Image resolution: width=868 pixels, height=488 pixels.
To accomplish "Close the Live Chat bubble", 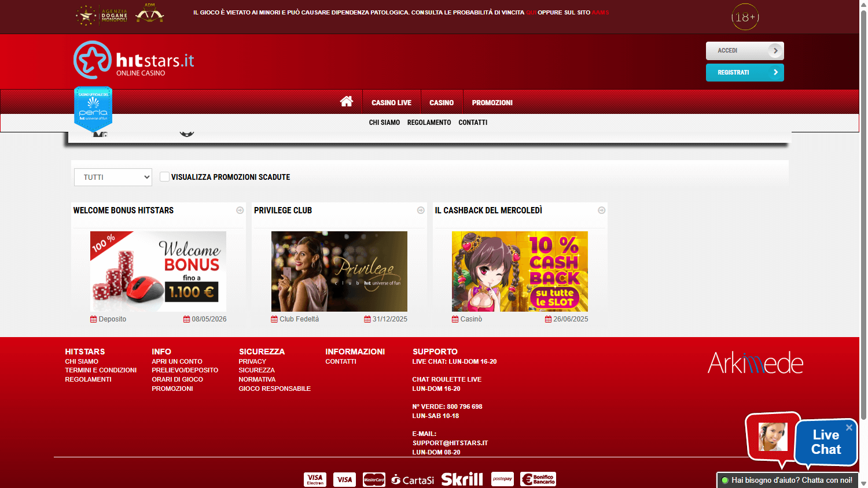I will tap(849, 428).
